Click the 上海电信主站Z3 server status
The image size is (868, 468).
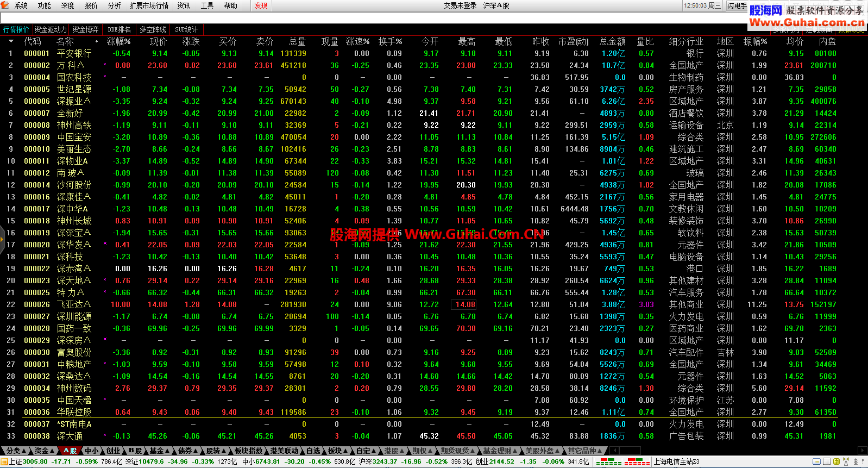pos(677,461)
